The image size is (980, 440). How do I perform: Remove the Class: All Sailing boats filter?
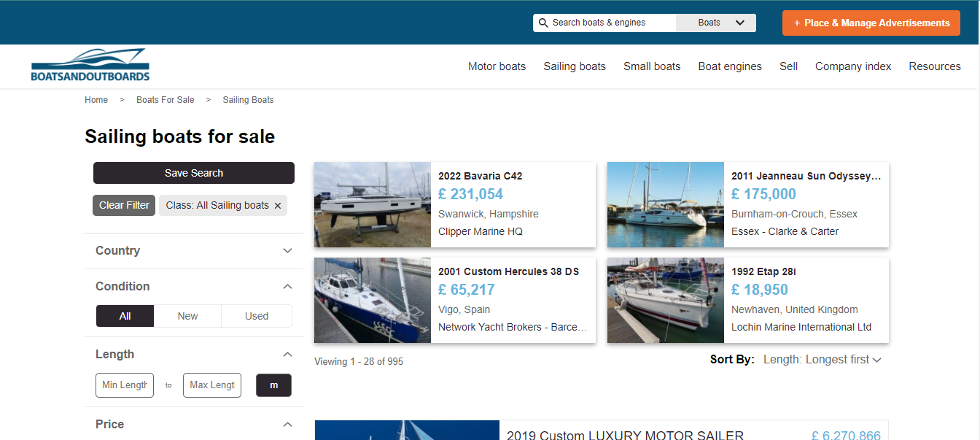[x=278, y=206]
